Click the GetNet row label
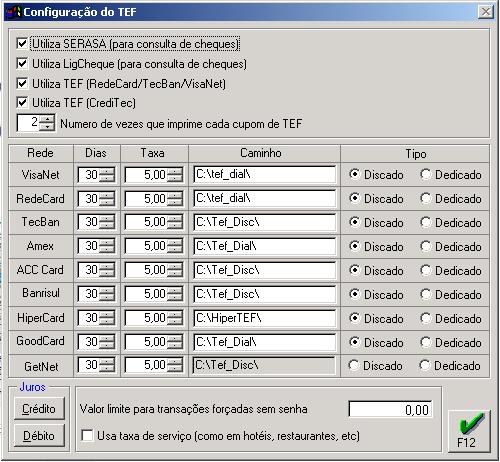Viewport: 500px width, 462px height. 41,367
